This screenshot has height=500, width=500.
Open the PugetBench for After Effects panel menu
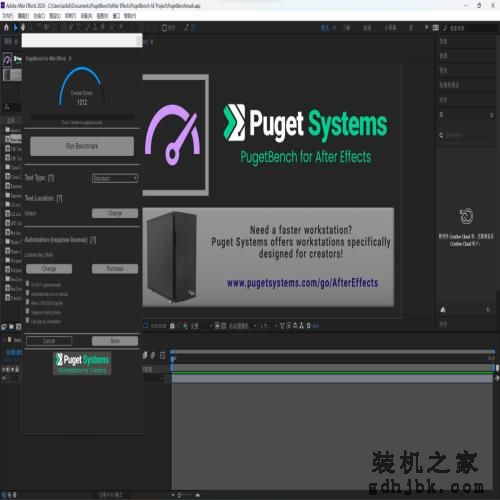point(70,59)
